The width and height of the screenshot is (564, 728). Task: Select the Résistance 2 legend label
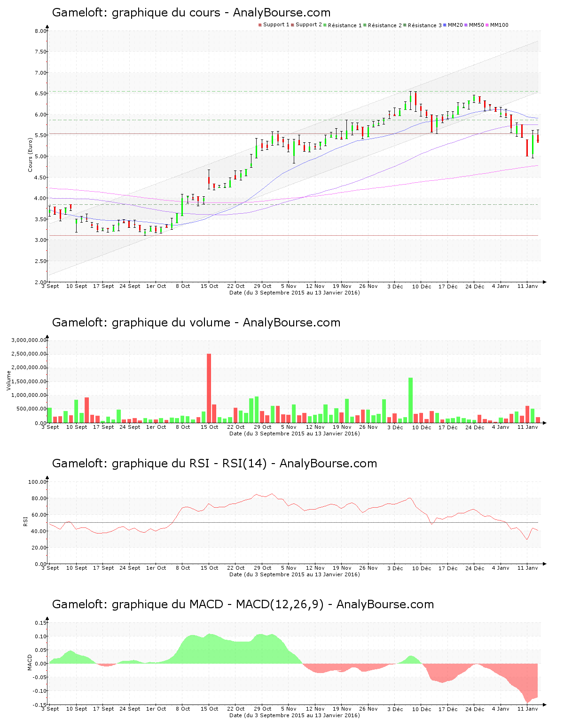coord(385,25)
